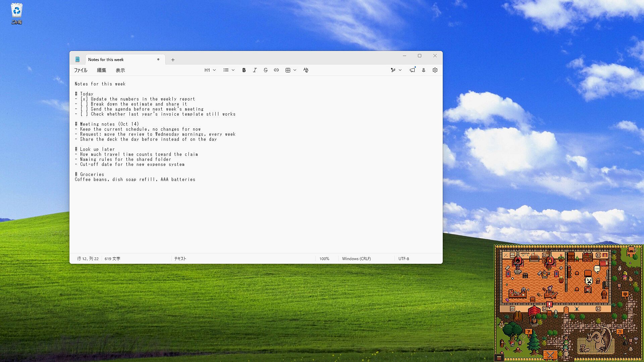The width and height of the screenshot is (644, 362).
Task: Apply strikethrough formatting
Action: (265, 70)
